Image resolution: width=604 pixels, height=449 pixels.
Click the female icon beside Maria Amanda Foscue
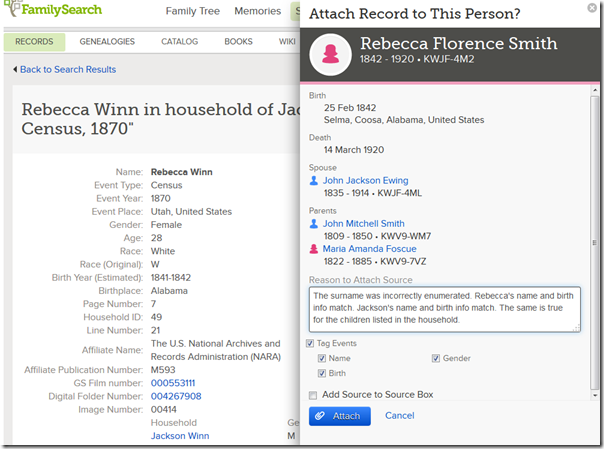tap(314, 249)
